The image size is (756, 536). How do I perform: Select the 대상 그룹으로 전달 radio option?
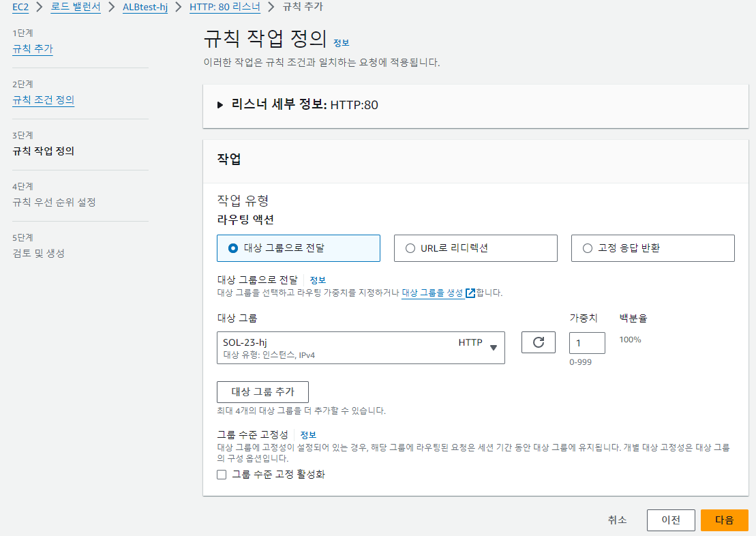click(x=299, y=248)
